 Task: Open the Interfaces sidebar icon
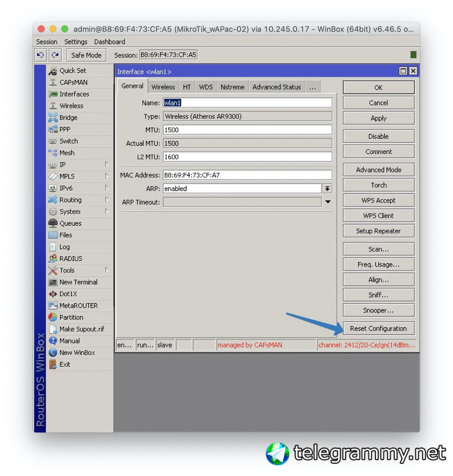point(53,94)
